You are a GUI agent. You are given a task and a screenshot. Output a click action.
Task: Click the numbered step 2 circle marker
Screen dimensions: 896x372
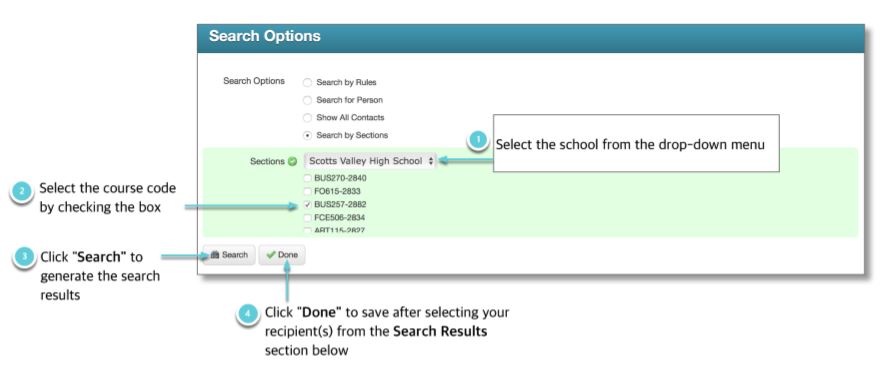[x=22, y=193]
